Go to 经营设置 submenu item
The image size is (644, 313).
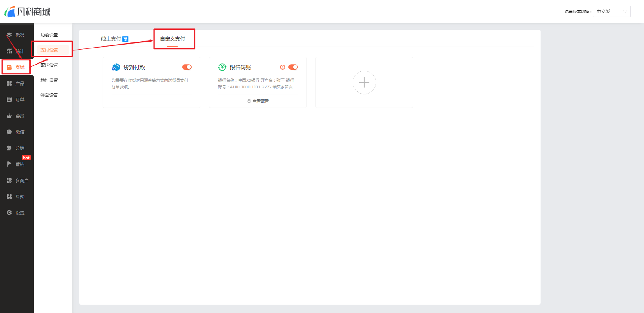[x=49, y=95]
